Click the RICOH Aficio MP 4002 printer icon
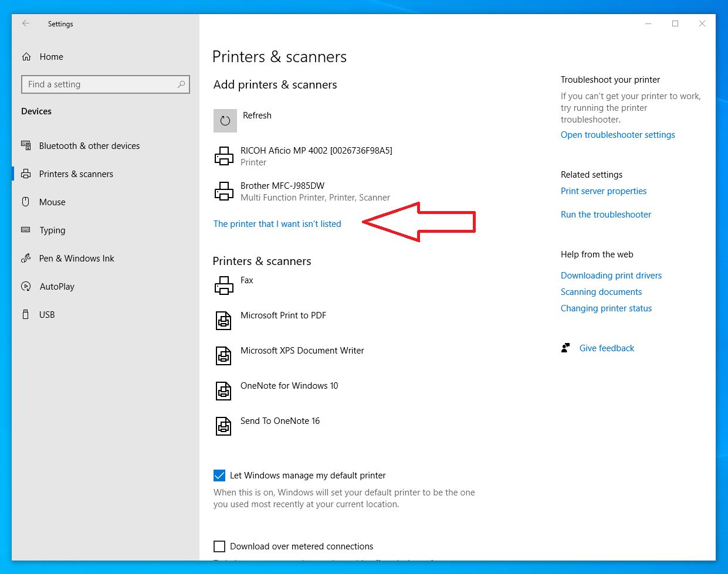The width and height of the screenshot is (728, 574). coord(224,156)
